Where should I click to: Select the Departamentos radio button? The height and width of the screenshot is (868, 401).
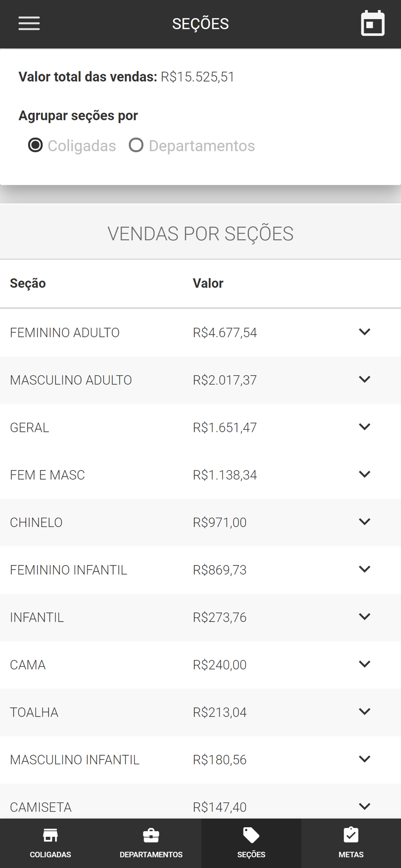[136, 145]
